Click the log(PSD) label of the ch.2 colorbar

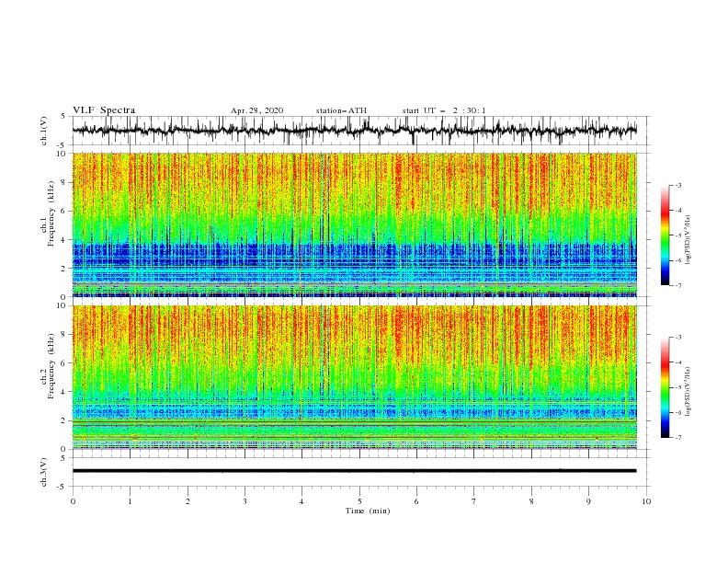688,391
